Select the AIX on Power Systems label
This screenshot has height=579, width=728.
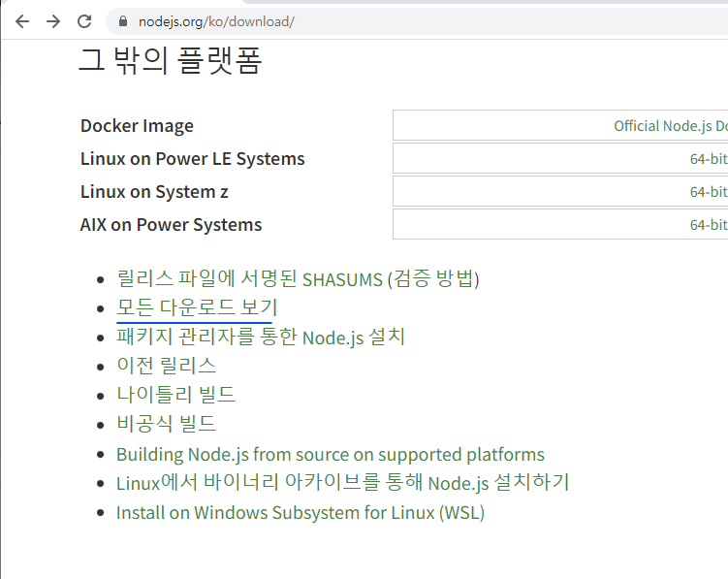tap(171, 225)
